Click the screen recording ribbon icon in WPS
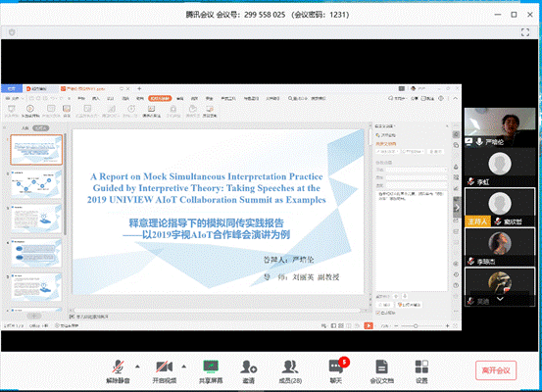542x392 pixels. pos(210,111)
